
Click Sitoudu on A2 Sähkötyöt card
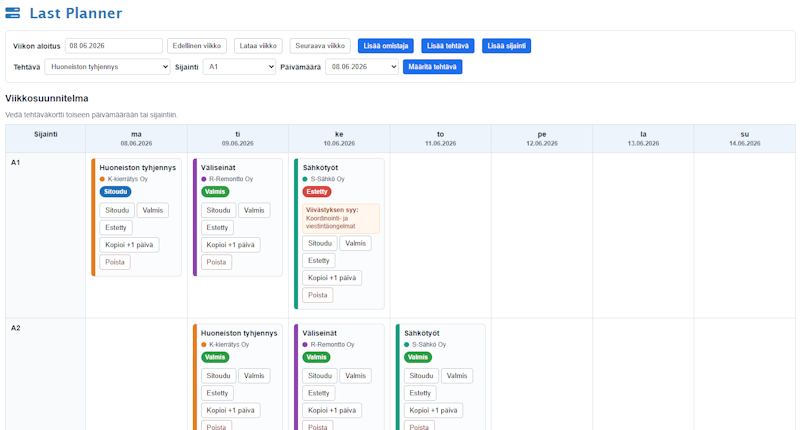click(x=421, y=376)
